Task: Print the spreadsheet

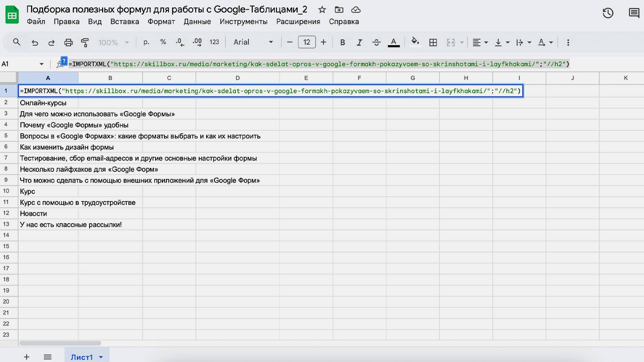Action: click(68, 42)
